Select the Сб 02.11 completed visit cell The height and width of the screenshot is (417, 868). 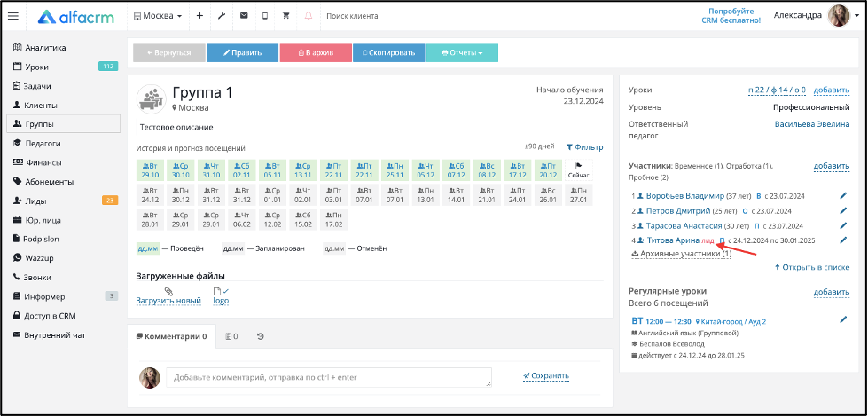(242, 170)
